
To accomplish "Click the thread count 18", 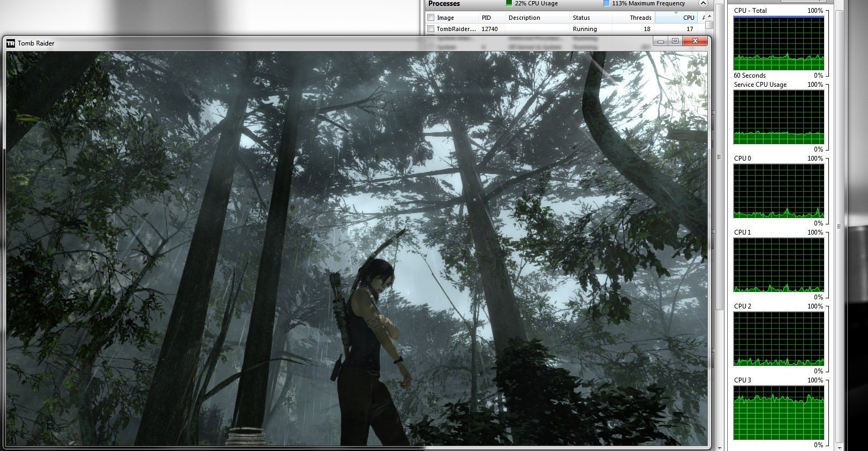I will coord(647,29).
